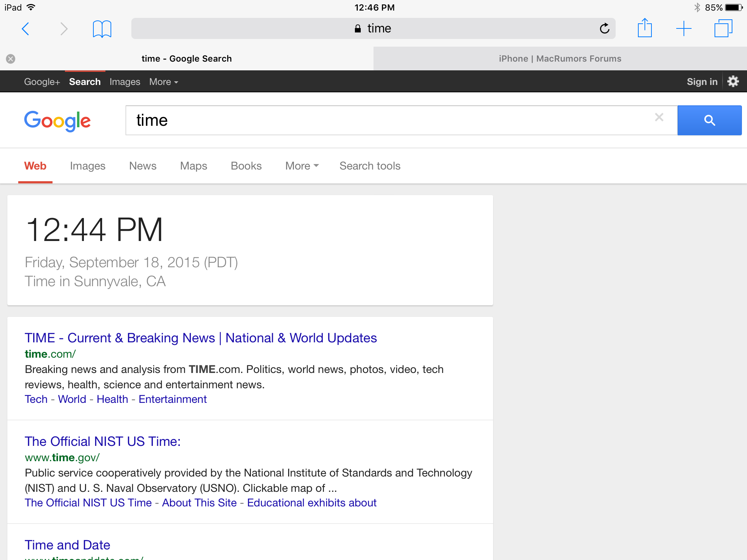Open Google settings gear icon

click(733, 81)
